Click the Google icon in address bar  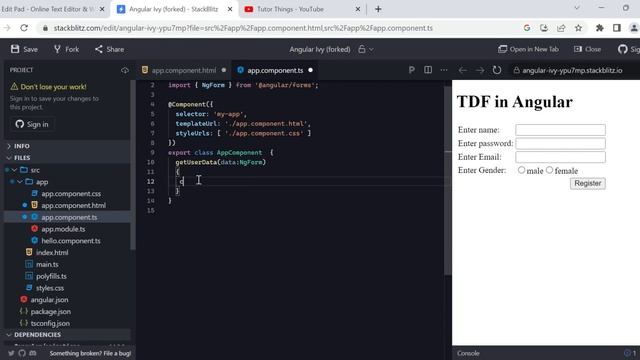click(x=527, y=28)
